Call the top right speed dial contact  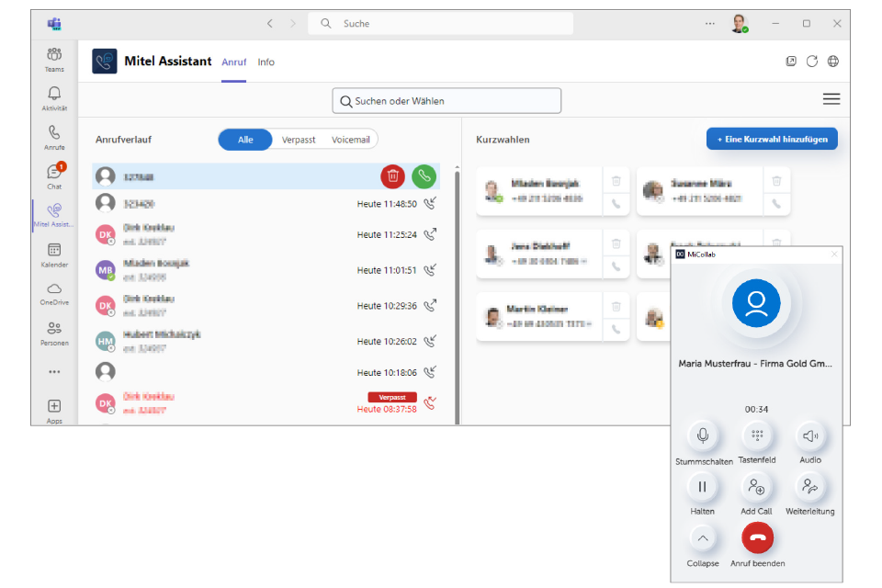[776, 204]
